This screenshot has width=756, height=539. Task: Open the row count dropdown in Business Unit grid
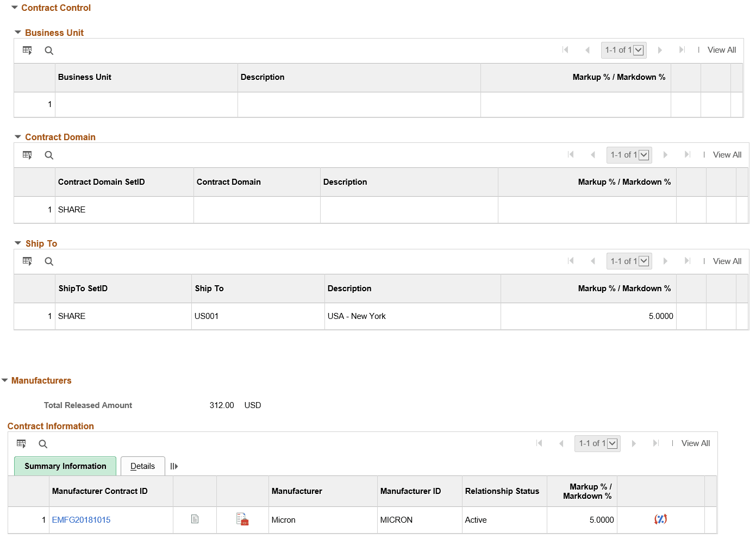[x=639, y=50]
